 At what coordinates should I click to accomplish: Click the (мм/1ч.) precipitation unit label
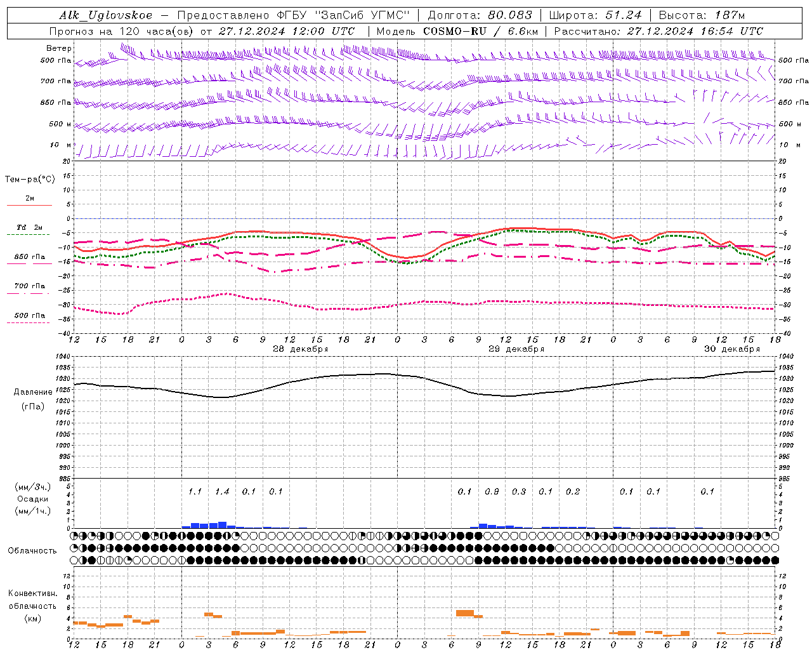pyautogui.click(x=33, y=511)
